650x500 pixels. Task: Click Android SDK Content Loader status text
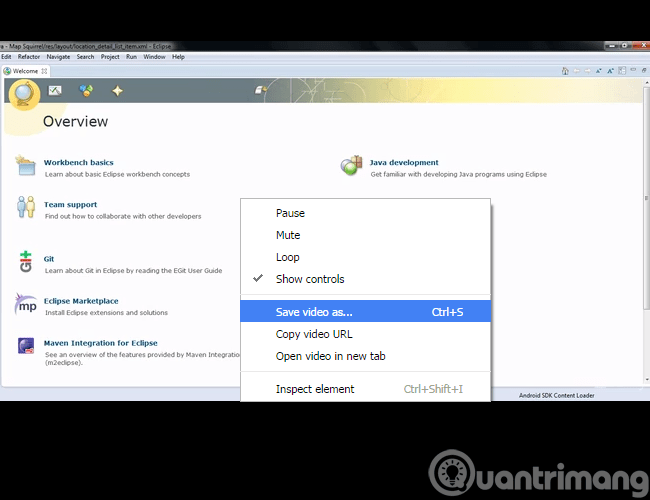[x=556, y=396]
